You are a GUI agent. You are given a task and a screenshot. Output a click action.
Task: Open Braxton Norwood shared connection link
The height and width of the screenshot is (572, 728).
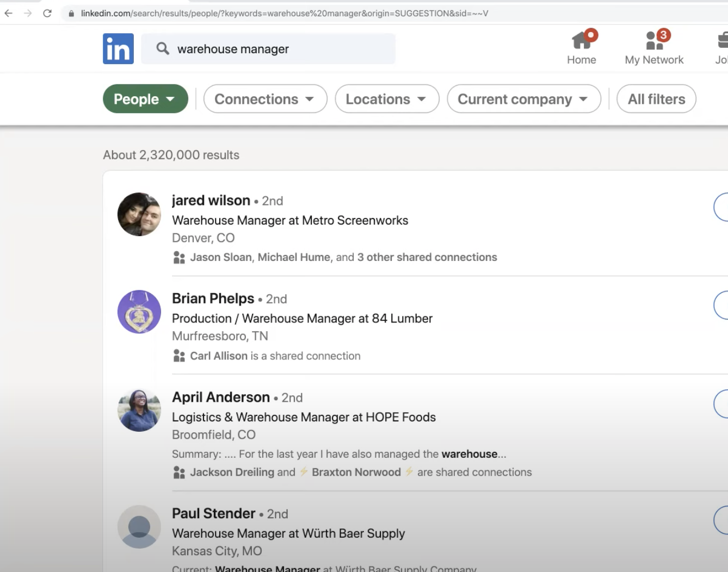[356, 472]
